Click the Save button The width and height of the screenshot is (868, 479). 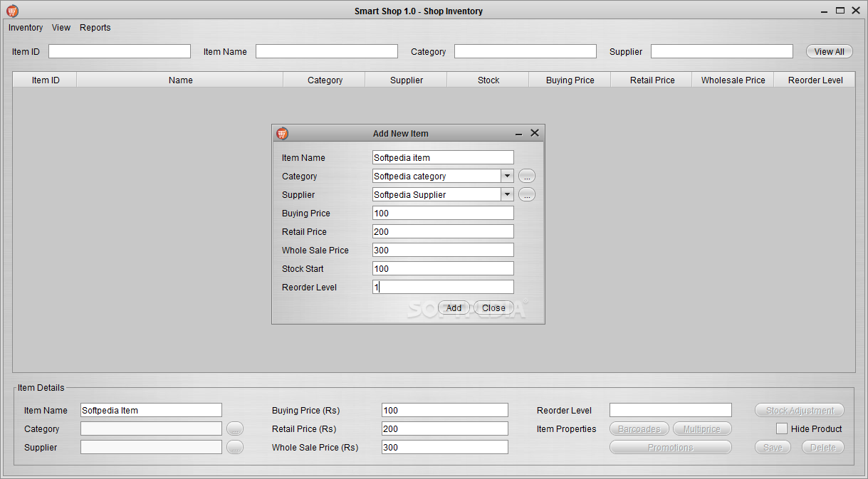773,447
